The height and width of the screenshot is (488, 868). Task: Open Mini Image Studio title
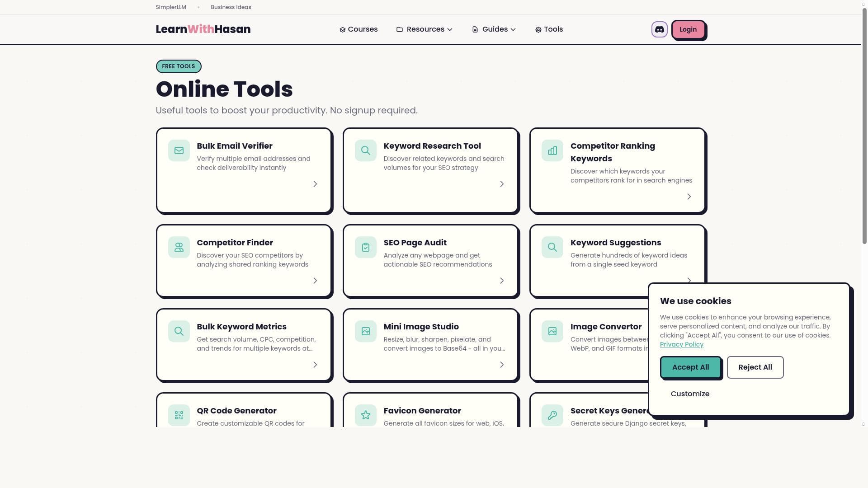click(421, 327)
